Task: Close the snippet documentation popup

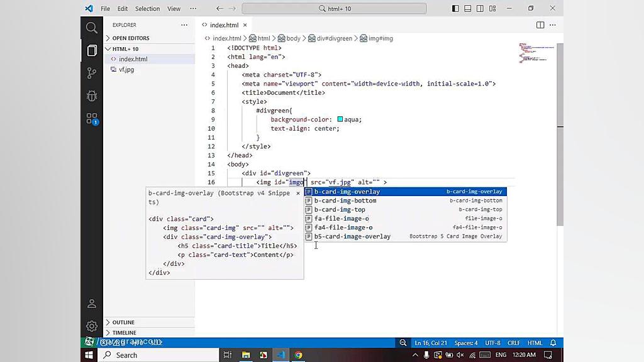Action: point(298,193)
